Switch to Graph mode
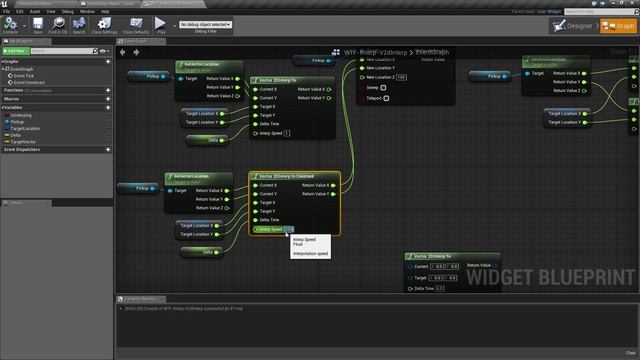This screenshot has width=640, height=360. pos(618,26)
